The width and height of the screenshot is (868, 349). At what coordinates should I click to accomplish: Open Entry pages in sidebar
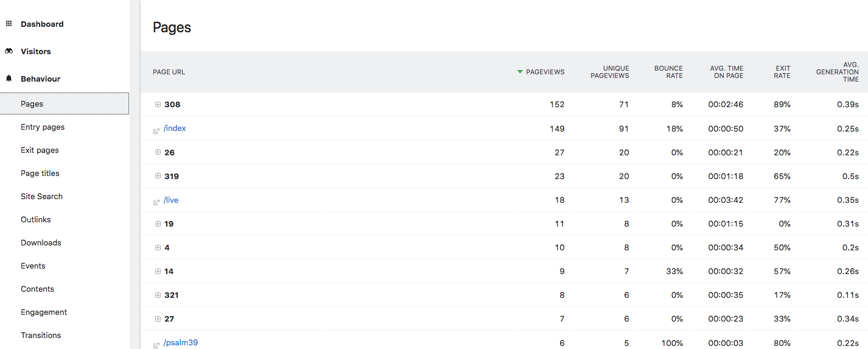pos(43,127)
